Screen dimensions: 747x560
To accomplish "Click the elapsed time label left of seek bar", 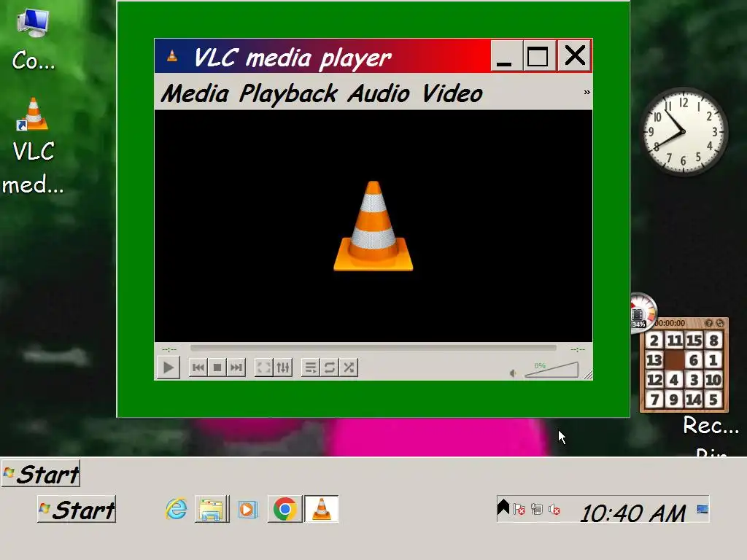I will click(169, 349).
